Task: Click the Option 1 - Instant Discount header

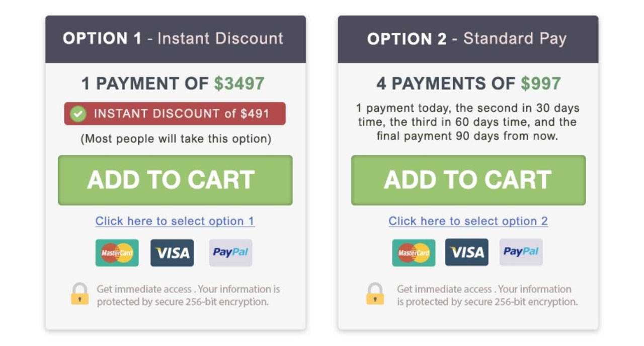Action: point(176,39)
